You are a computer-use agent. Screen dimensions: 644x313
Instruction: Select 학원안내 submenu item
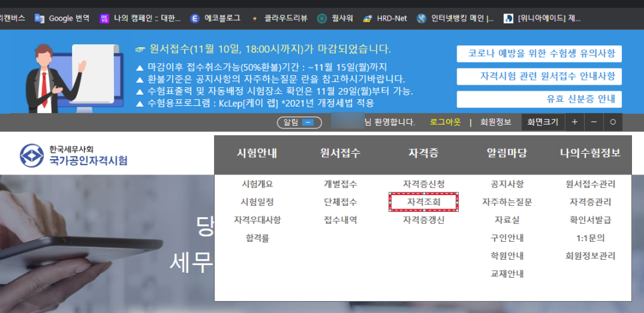[x=507, y=256]
